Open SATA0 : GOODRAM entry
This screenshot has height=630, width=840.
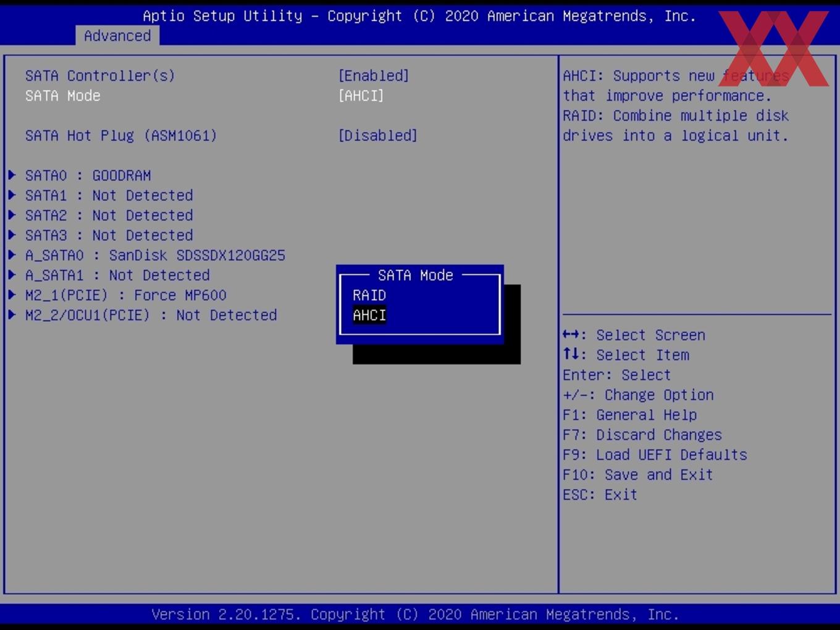(x=88, y=175)
